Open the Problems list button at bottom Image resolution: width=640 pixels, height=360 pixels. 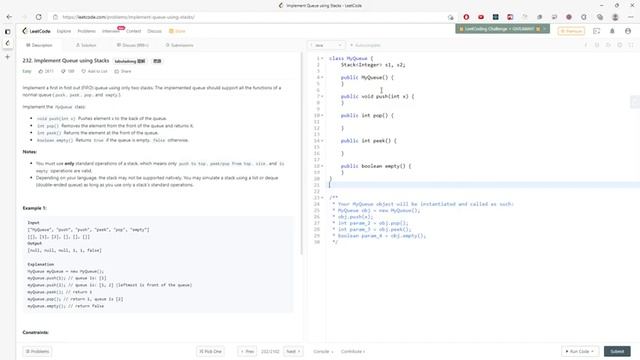37,351
